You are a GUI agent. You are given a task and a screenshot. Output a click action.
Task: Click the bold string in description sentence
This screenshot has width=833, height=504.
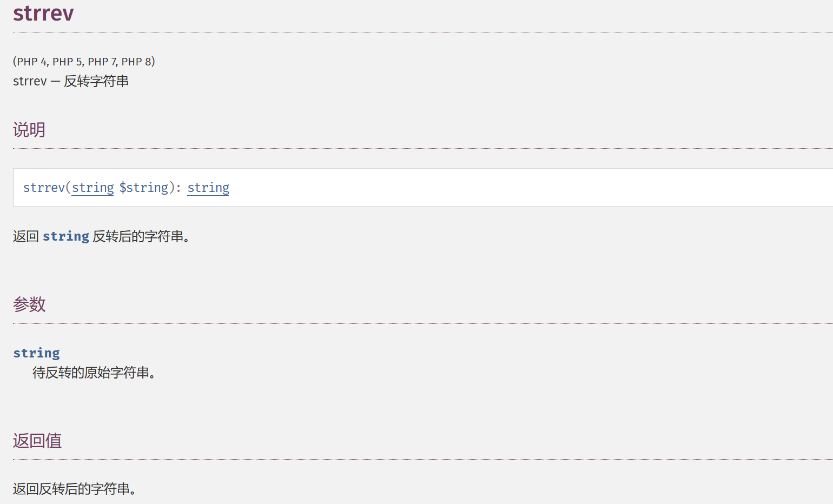click(66, 236)
